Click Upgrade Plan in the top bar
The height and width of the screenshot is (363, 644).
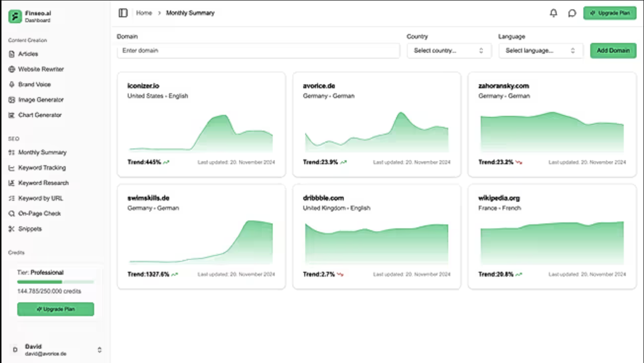pos(609,13)
